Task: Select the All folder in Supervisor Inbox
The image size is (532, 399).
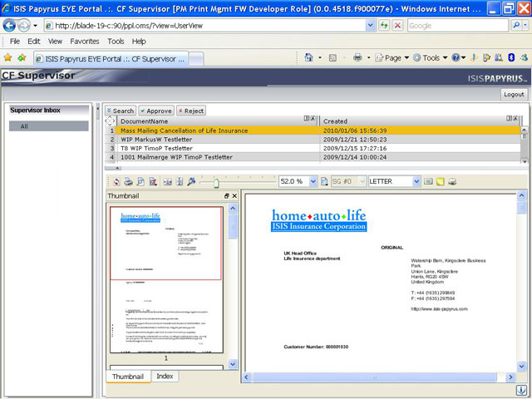Action: point(24,126)
